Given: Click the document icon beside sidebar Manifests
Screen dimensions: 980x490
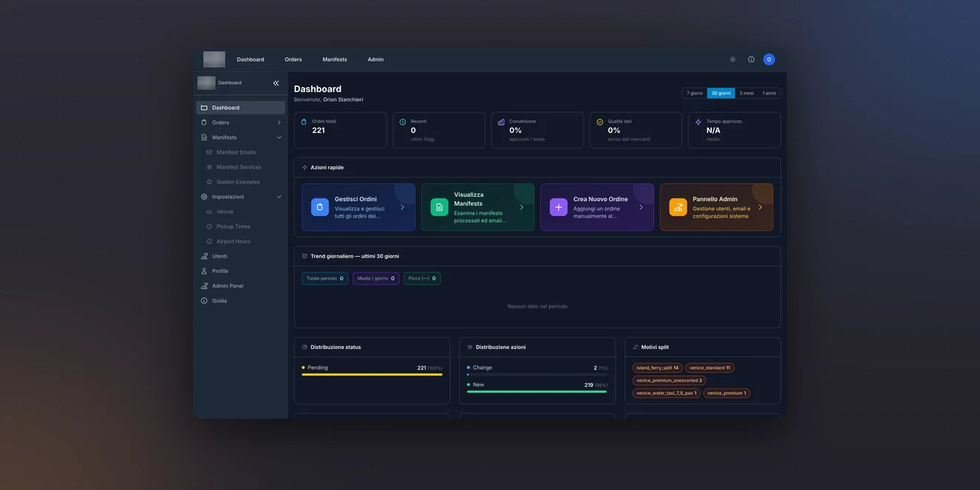Looking at the screenshot, I should click(x=204, y=137).
